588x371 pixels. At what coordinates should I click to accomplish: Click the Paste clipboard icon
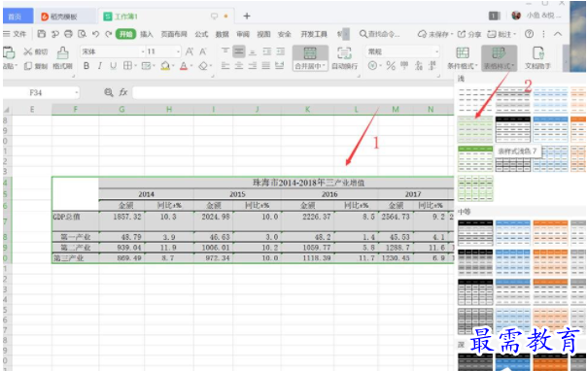click(x=9, y=52)
